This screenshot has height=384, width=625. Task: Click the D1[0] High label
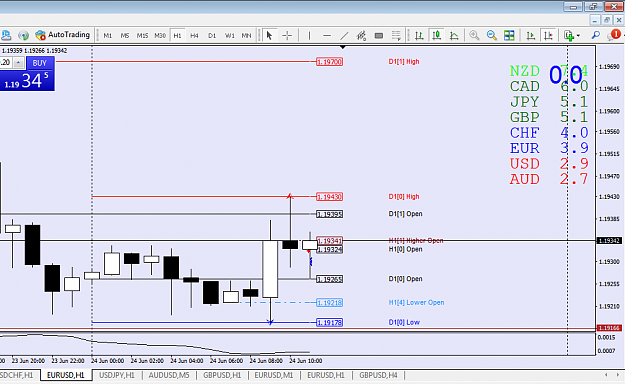click(x=404, y=197)
